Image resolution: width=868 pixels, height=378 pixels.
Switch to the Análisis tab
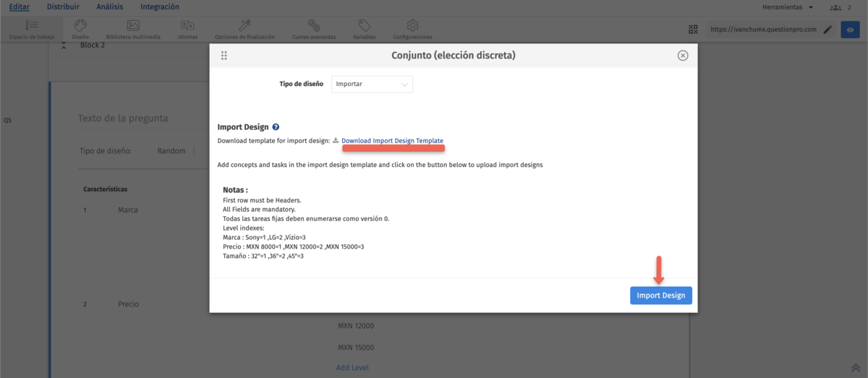110,7
